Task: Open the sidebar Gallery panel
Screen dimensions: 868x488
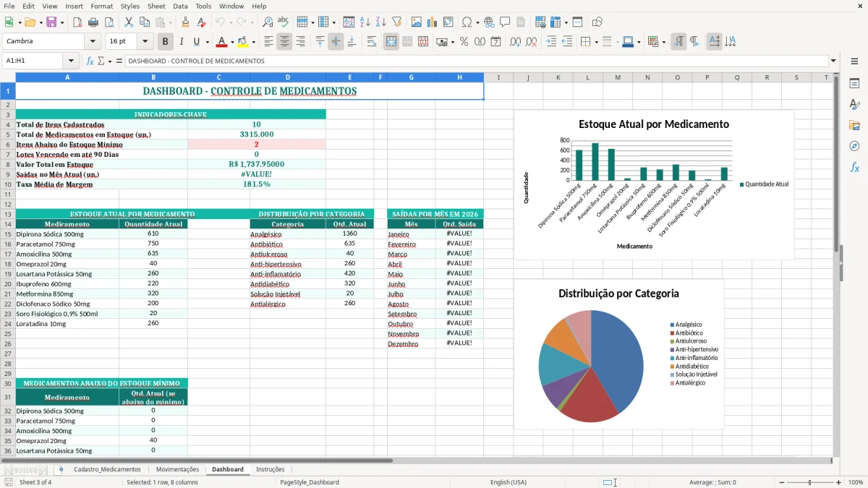Action: point(854,125)
